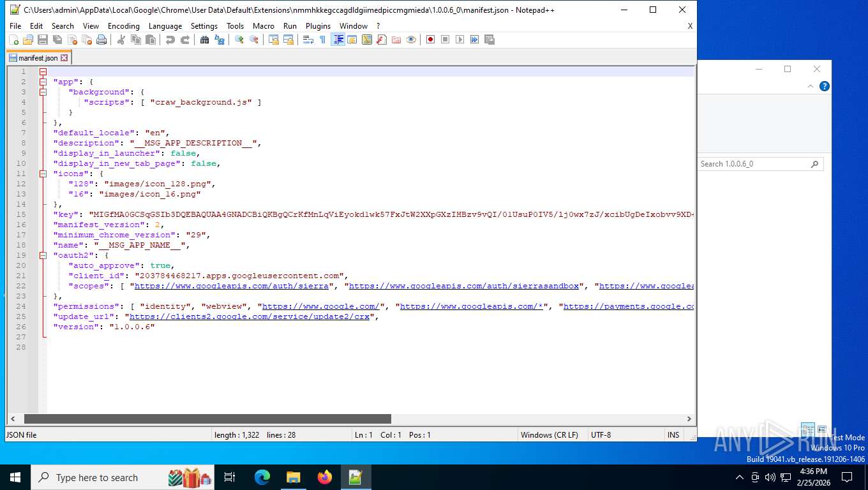Screen dimensions: 868x490
Task: Launch Microsoft Edge from taskbar
Action: [262, 477]
